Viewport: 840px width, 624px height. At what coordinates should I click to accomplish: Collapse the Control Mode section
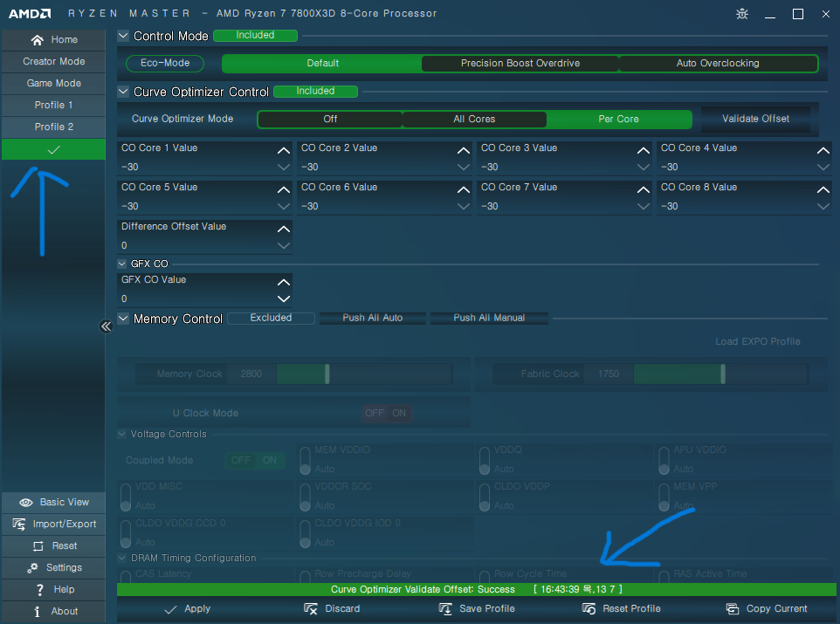[x=123, y=36]
